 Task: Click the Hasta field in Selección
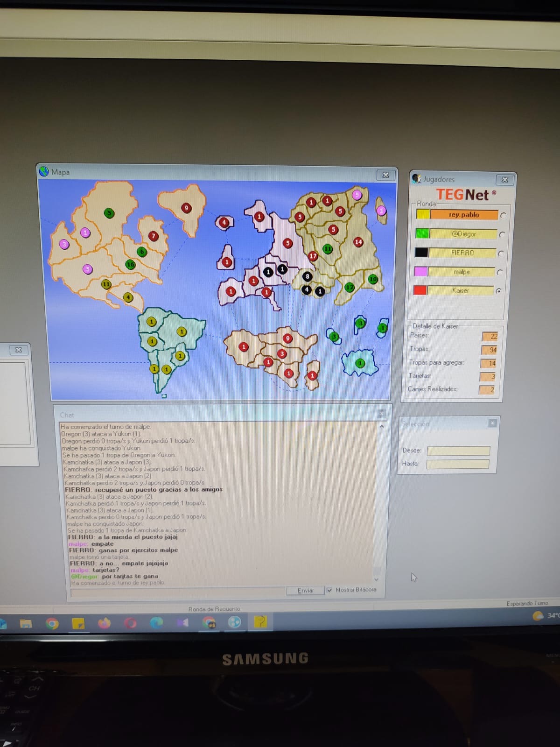[457, 464]
